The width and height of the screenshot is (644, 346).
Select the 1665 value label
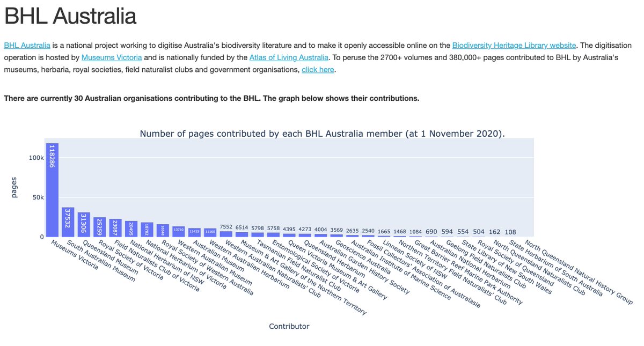tap(384, 231)
